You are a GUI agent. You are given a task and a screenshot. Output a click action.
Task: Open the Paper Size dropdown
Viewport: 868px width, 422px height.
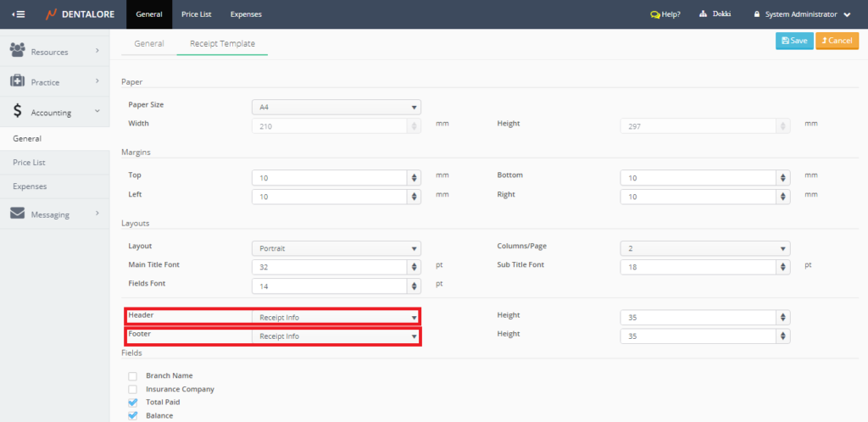pos(336,107)
